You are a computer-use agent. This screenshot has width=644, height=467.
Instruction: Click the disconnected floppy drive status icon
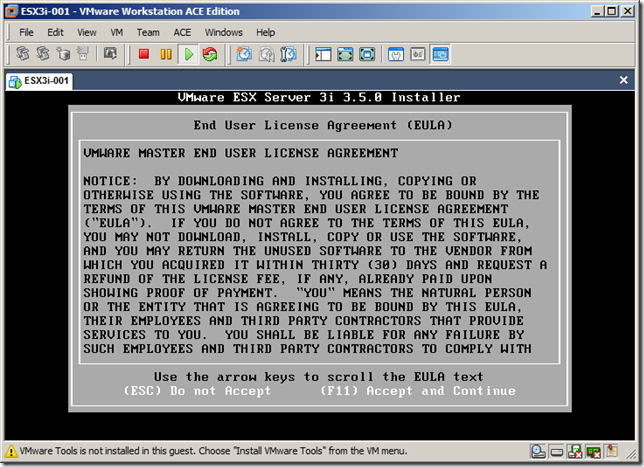(x=575, y=452)
